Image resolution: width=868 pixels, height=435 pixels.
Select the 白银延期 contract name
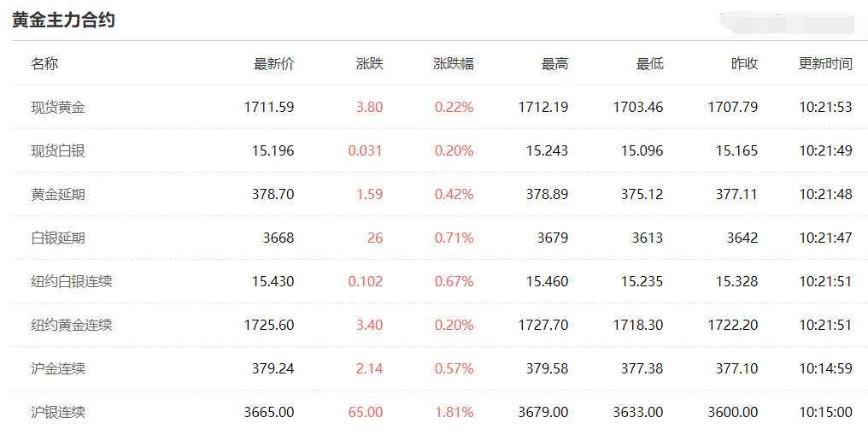click(x=58, y=238)
